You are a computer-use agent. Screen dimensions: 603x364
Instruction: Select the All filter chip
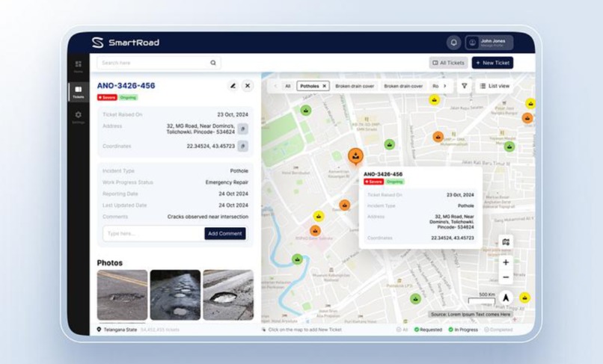coord(287,86)
